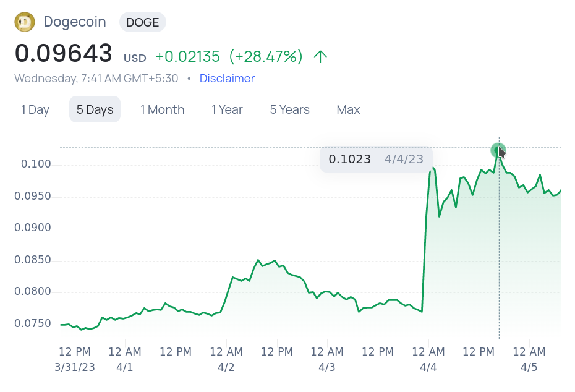
Task: Click the Dogecoin coin logo icon
Action: click(25, 22)
